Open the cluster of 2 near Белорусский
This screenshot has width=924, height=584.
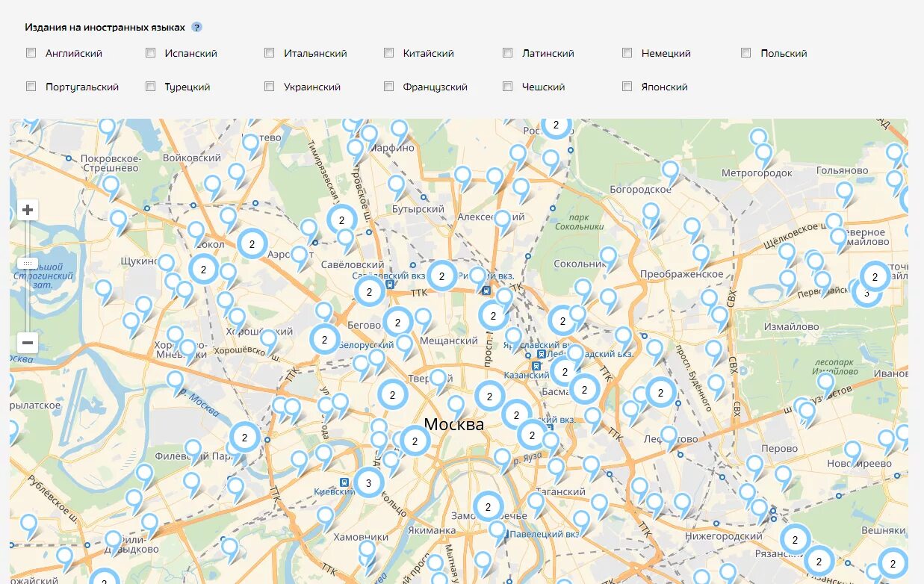point(324,339)
